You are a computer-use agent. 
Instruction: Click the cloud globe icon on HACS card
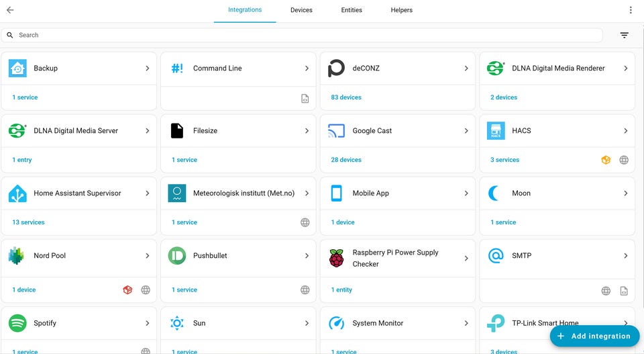624,160
